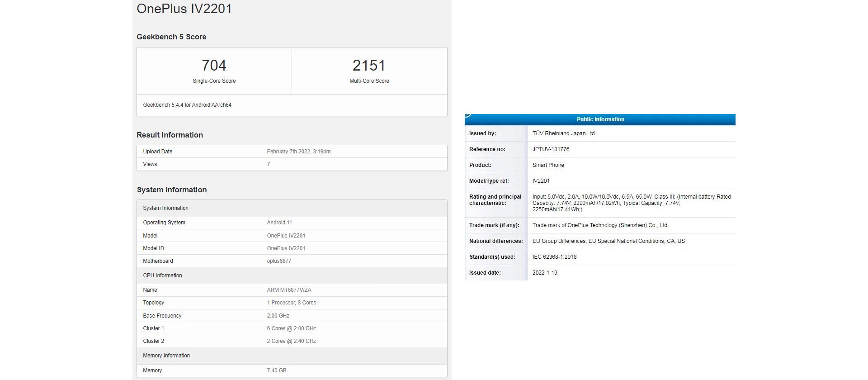Select the CPU name ARM MT6877V/ZA
The height and width of the screenshot is (380, 868).
(x=289, y=290)
